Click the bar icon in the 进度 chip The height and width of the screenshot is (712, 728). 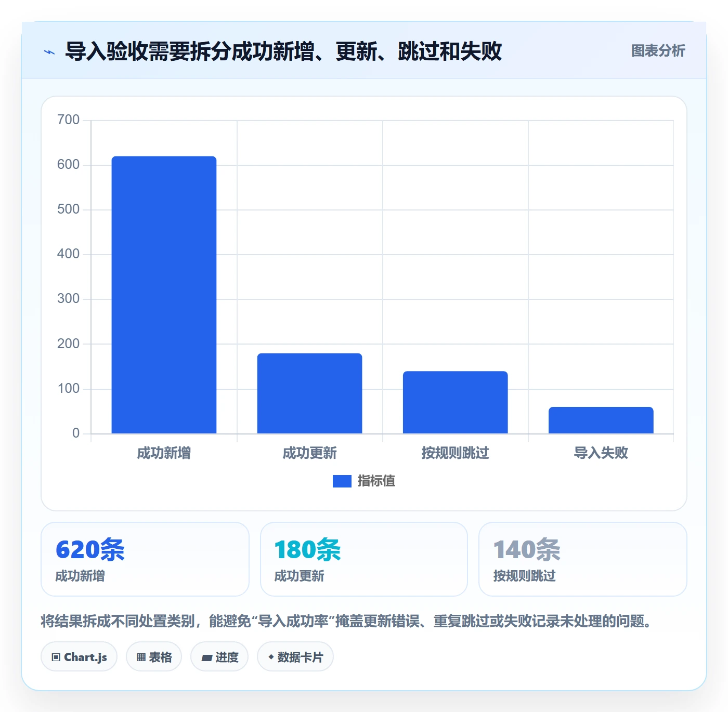coord(206,658)
